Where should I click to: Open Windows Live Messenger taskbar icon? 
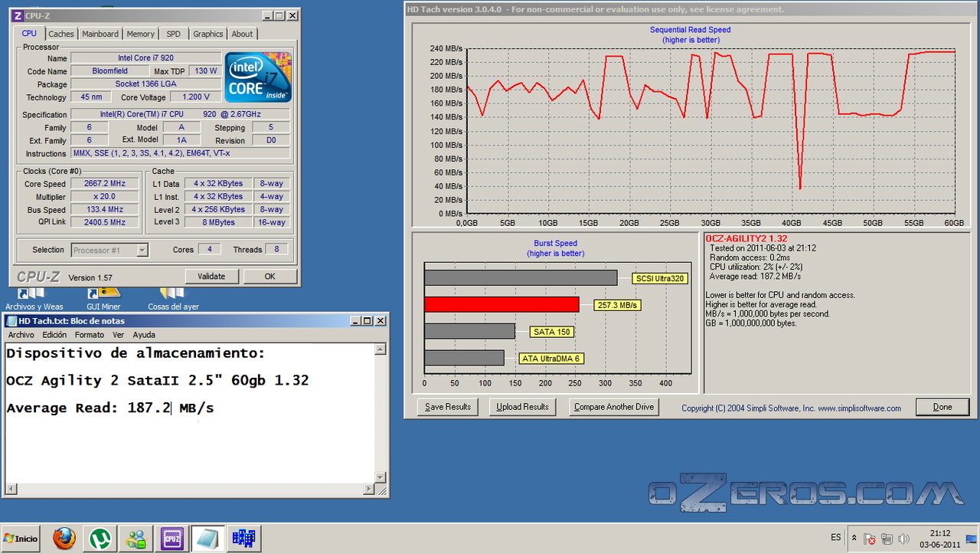(137, 539)
